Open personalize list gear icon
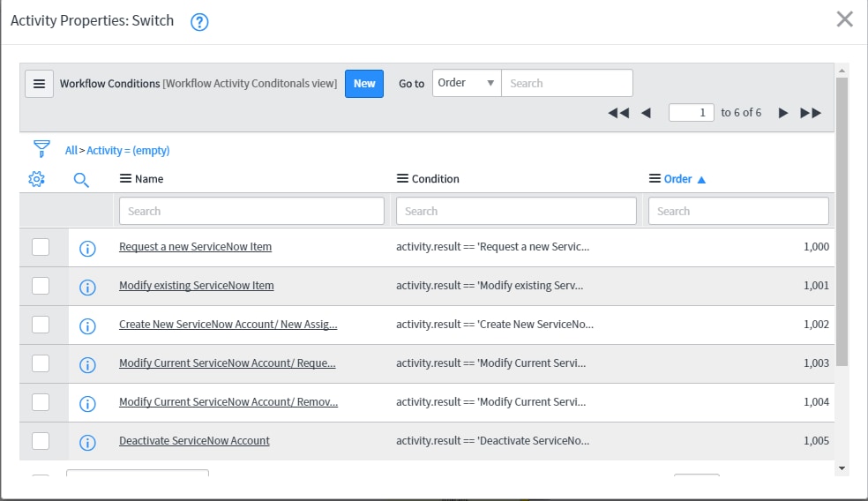Image resolution: width=868 pixels, height=501 pixels. (x=36, y=179)
